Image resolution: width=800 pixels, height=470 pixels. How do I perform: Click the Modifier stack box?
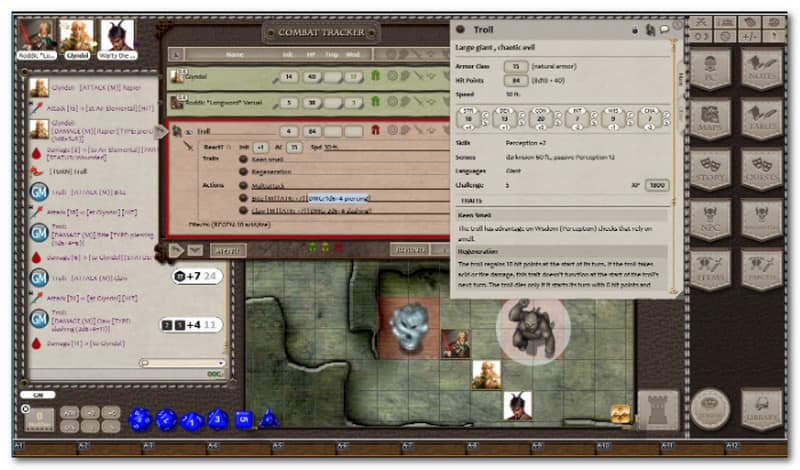pyautogui.click(x=39, y=419)
